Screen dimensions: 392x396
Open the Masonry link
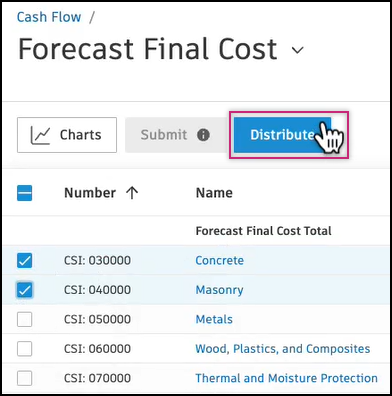[x=219, y=290]
